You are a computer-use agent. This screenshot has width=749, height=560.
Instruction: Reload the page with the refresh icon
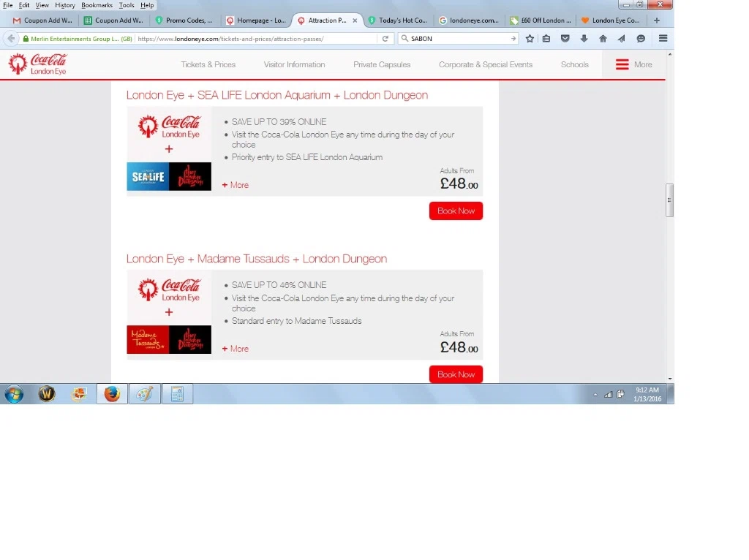(x=385, y=39)
